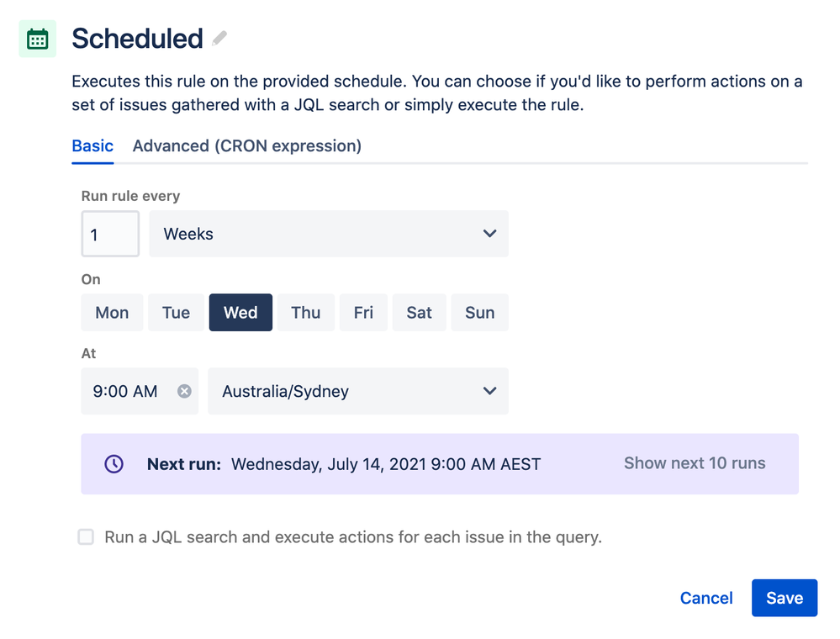Screen dimensions: 840x639
Task: Click the pencil edit icon beside Scheduled
Action: 219,38
